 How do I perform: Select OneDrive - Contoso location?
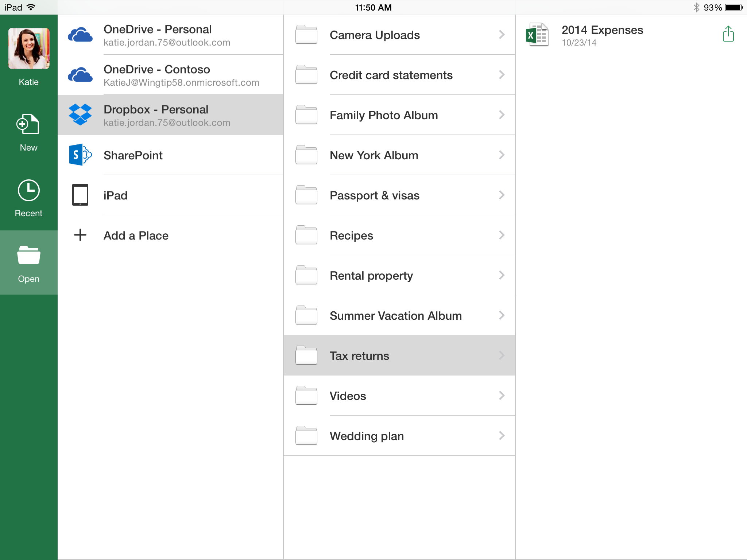[x=170, y=75]
